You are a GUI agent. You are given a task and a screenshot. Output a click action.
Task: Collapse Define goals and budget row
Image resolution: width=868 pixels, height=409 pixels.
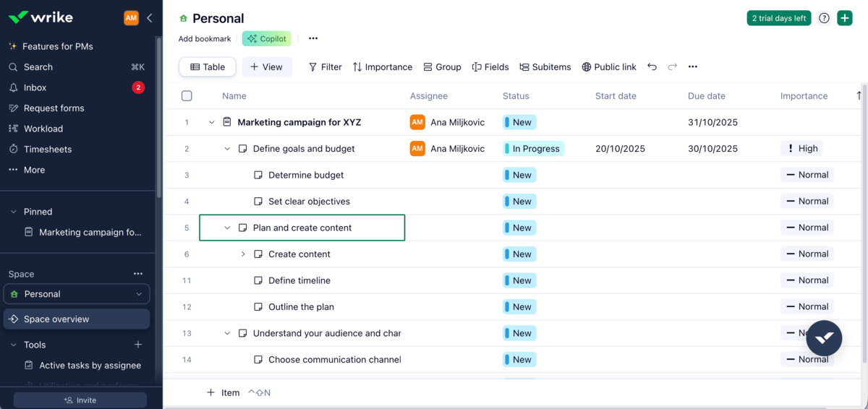[x=227, y=149]
